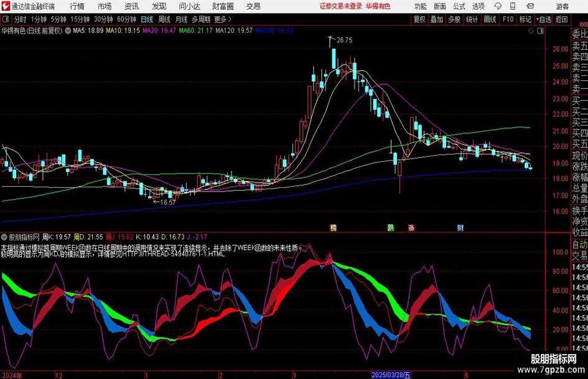Click the 26.75 high price label

(344, 40)
